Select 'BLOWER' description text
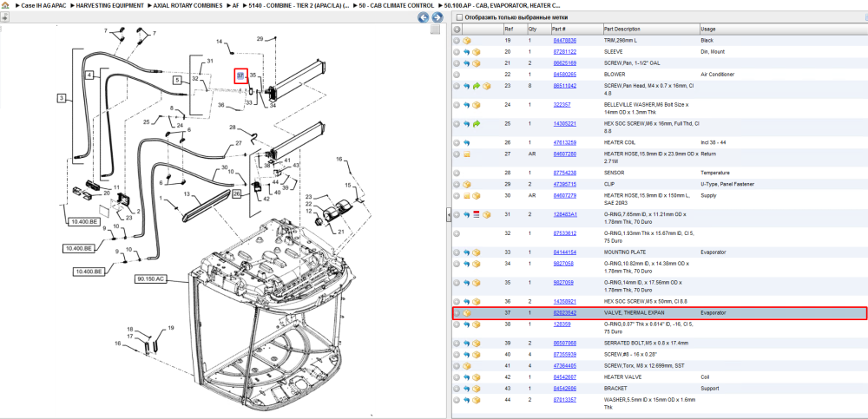Image resolution: width=868 pixels, height=419 pixels. [615, 74]
